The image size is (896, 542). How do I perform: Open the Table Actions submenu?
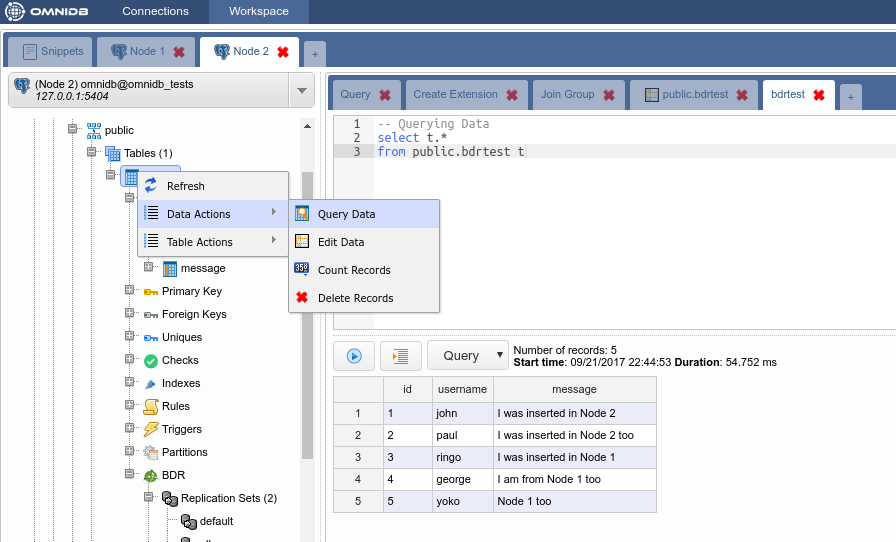199,242
